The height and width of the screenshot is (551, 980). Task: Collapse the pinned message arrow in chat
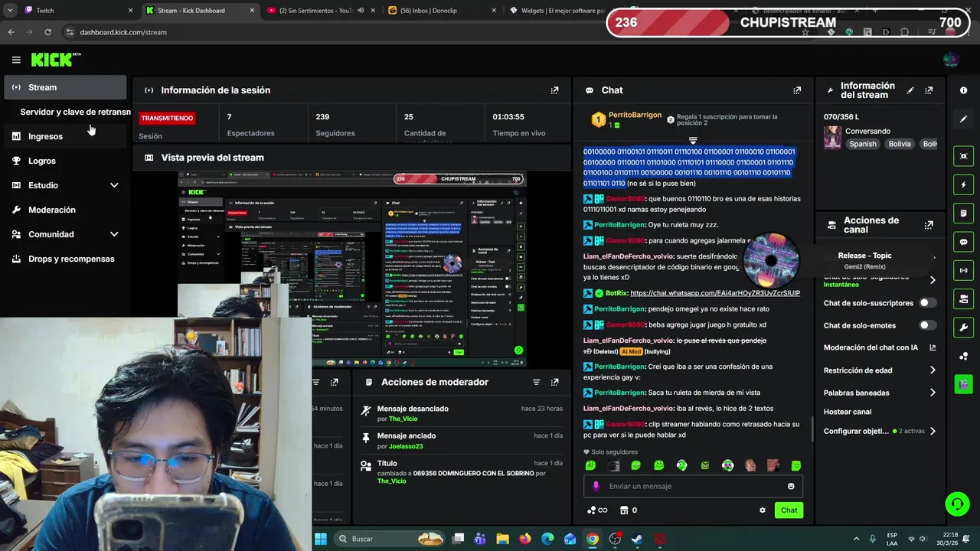pyautogui.click(x=693, y=141)
